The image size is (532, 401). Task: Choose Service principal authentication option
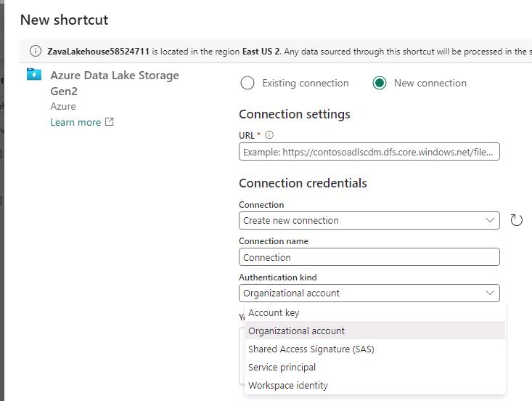click(375, 368)
